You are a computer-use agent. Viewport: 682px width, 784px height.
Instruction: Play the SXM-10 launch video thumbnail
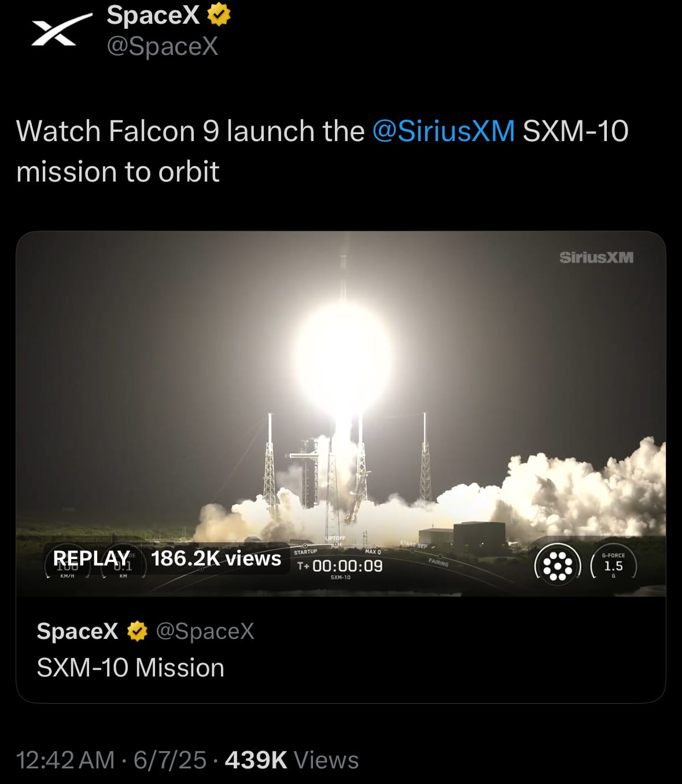pos(341,413)
